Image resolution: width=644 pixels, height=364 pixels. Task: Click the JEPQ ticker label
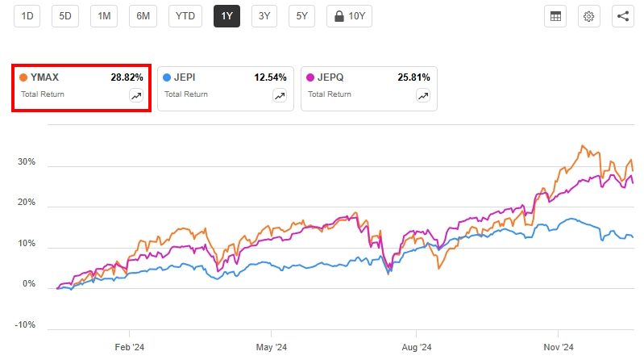pyautogui.click(x=330, y=77)
